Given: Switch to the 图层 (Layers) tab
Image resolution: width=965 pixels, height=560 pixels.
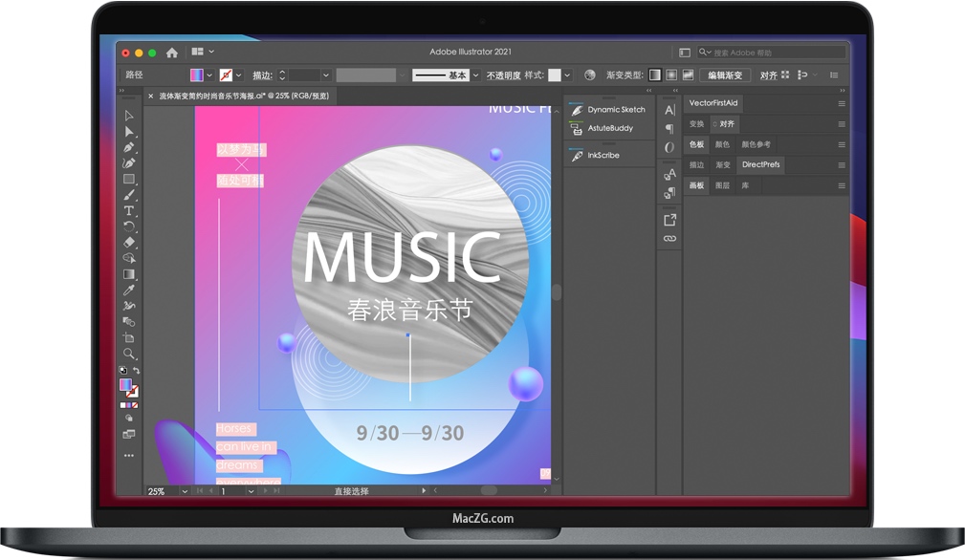Looking at the screenshot, I should pos(723,185).
